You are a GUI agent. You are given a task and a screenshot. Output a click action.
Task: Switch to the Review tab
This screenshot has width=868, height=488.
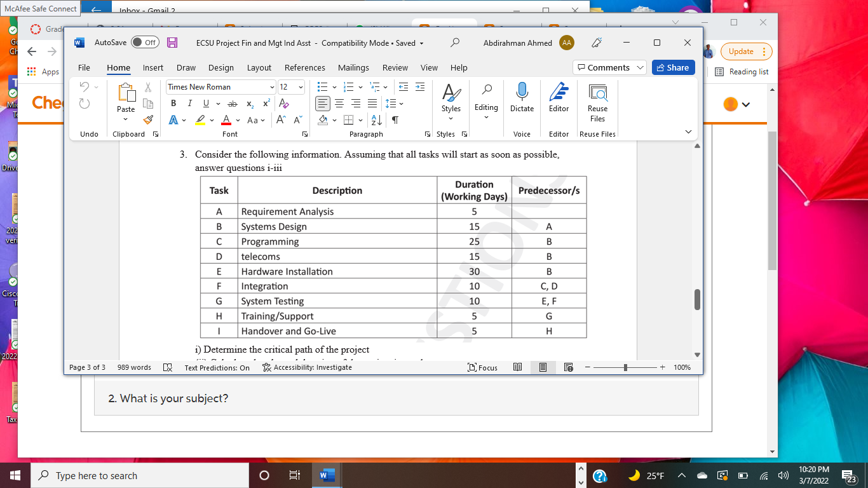pos(395,67)
